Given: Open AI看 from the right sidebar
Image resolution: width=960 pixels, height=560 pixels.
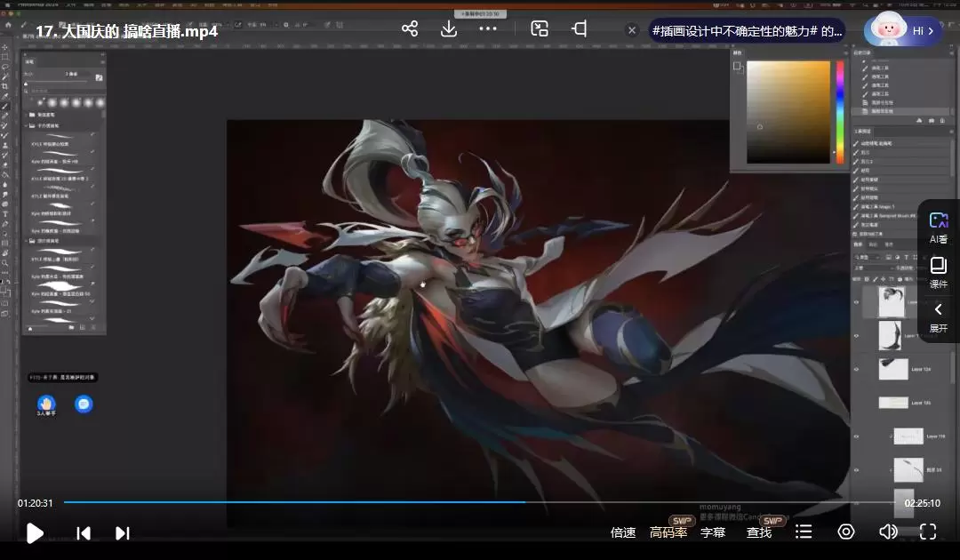Looking at the screenshot, I should click(x=938, y=228).
